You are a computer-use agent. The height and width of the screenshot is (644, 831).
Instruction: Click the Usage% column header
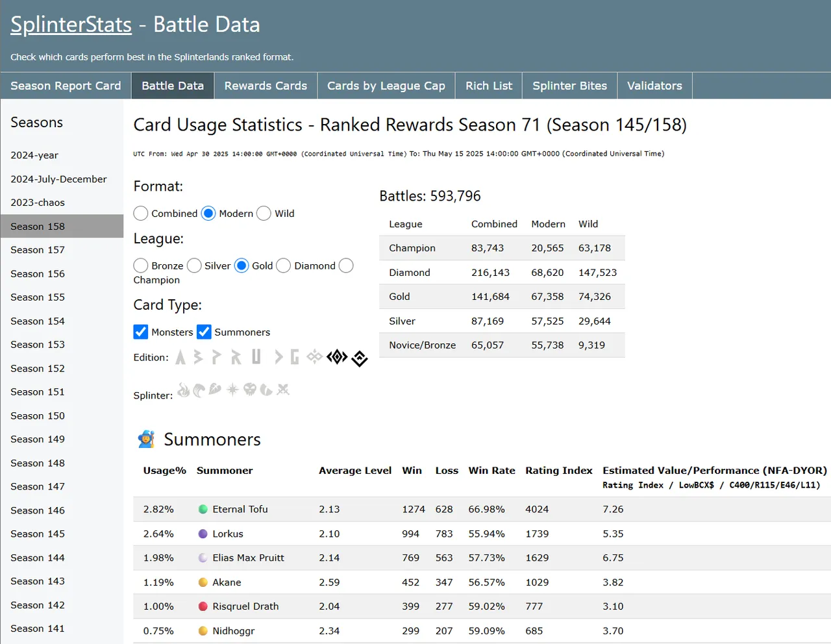coord(165,471)
